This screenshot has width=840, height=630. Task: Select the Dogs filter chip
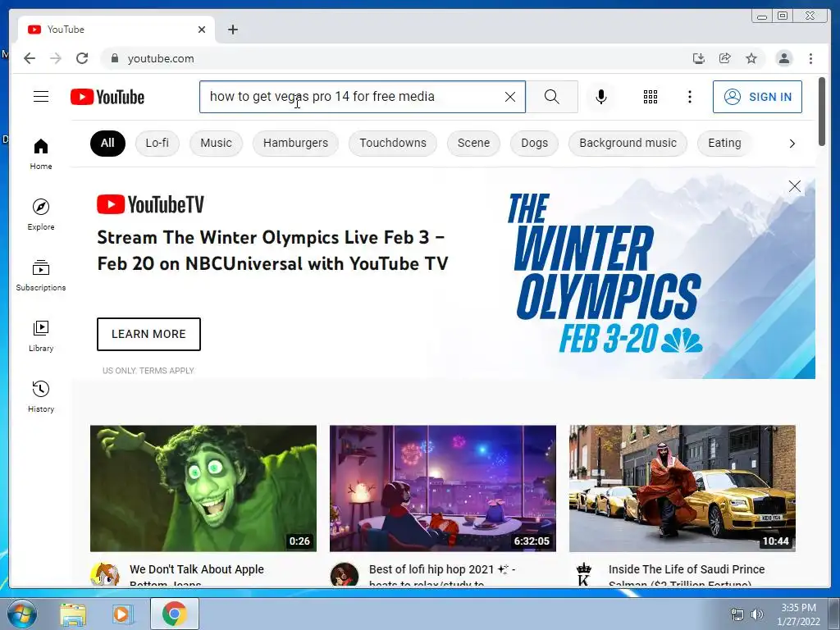click(534, 143)
